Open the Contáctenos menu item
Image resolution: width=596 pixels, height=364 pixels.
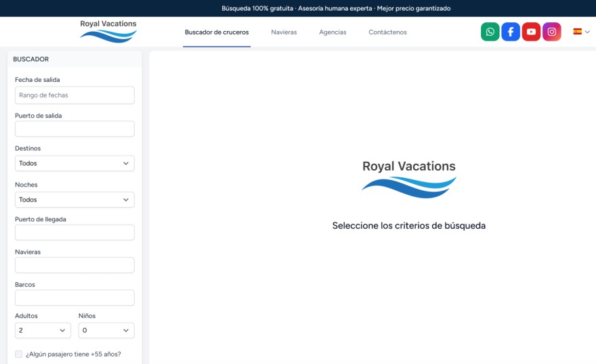[387, 32]
